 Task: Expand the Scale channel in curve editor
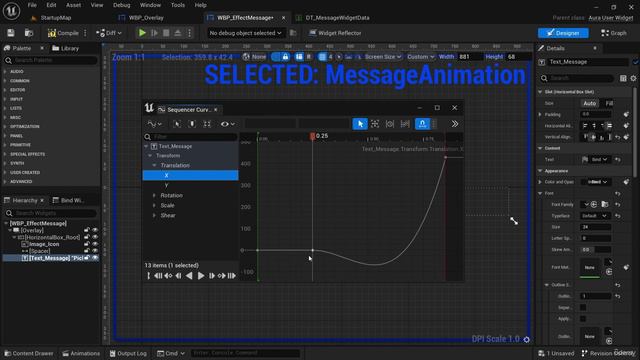(x=154, y=205)
